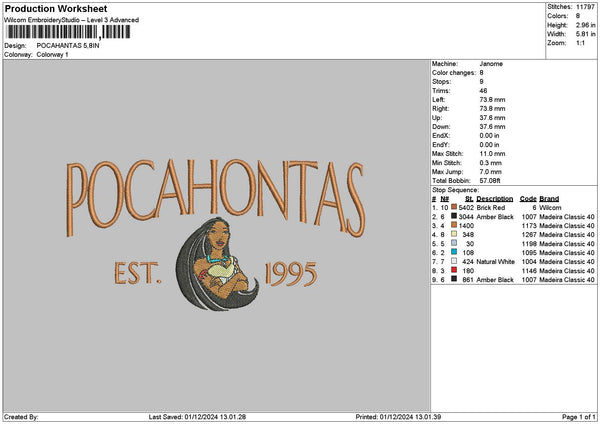This screenshot has height=424, width=600.
Task: Click the thread code '1146'
Action: [x=529, y=271]
